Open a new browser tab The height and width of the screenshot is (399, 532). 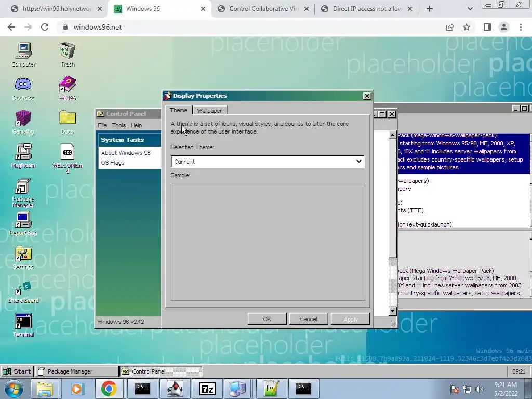pos(430,9)
